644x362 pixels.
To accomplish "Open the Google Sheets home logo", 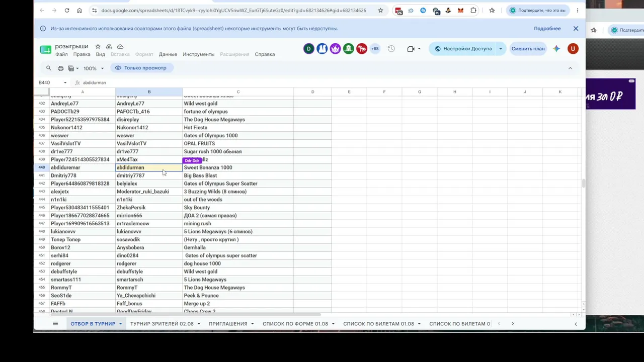I will (x=45, y=49).
